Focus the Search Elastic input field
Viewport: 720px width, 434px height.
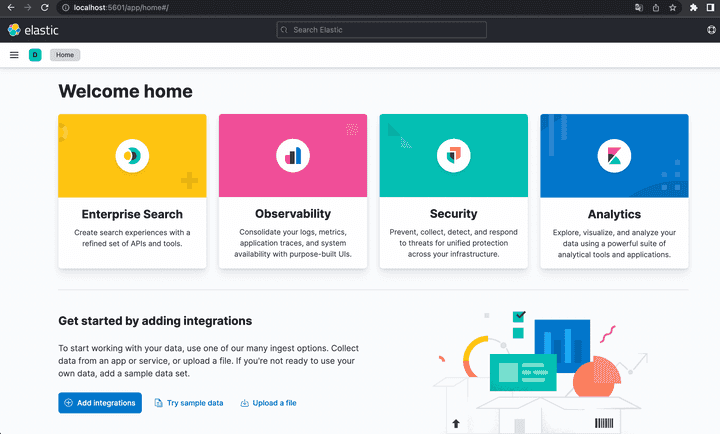point(382,30)
